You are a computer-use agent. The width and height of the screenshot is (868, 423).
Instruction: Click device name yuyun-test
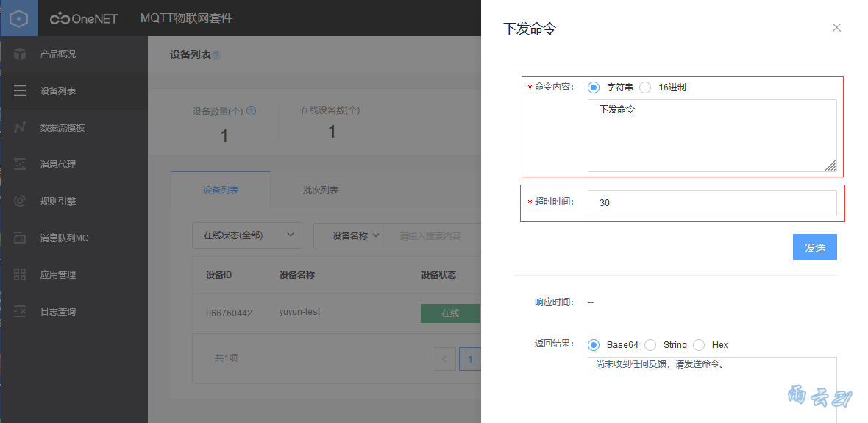(300, 312)
